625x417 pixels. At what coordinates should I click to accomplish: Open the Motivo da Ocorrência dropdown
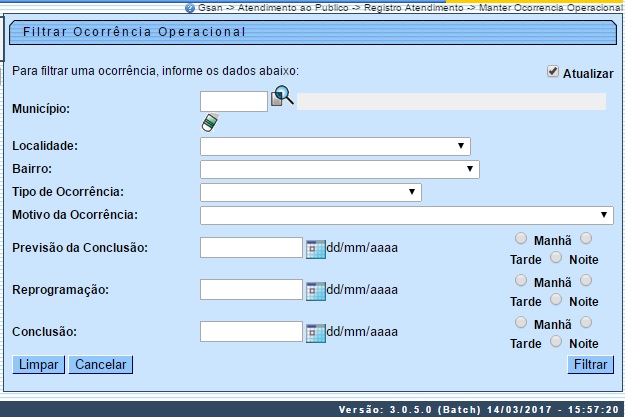point(407,215)
